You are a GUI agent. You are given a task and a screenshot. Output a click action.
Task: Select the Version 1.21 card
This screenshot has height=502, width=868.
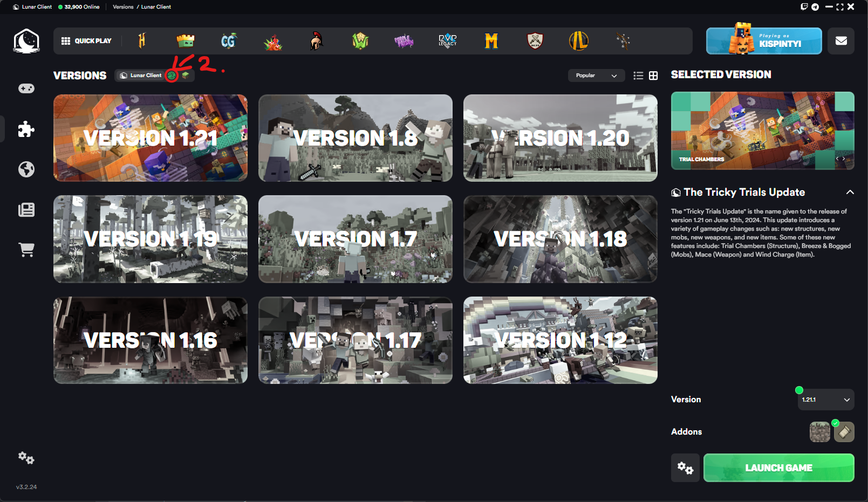point(151,138)
